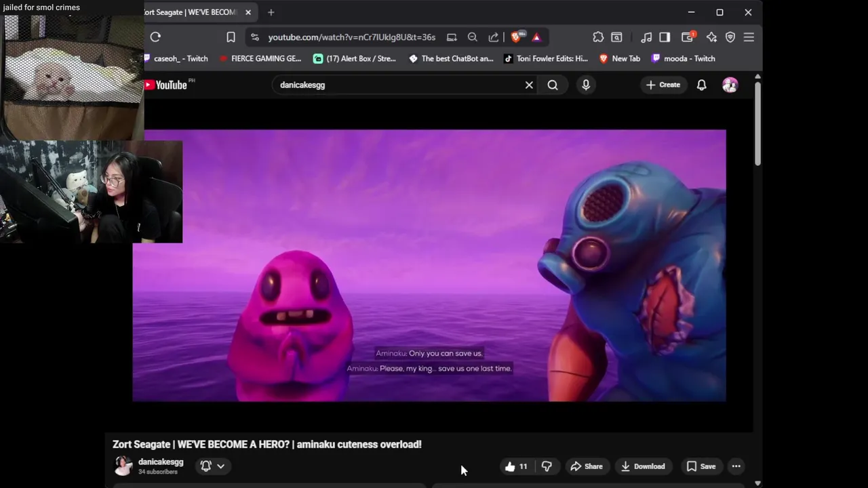
Task: Open the FIERCE GAMING GE... bookmark
Action: pos(260,58)
